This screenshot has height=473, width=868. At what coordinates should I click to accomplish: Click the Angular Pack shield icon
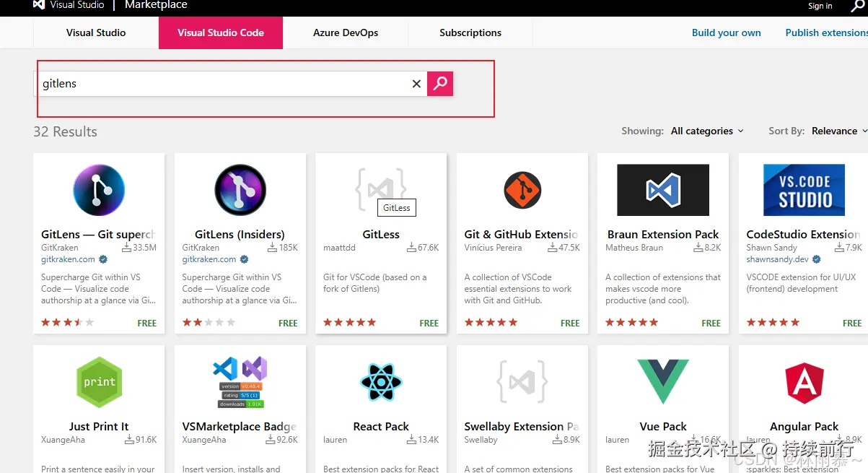805,383
